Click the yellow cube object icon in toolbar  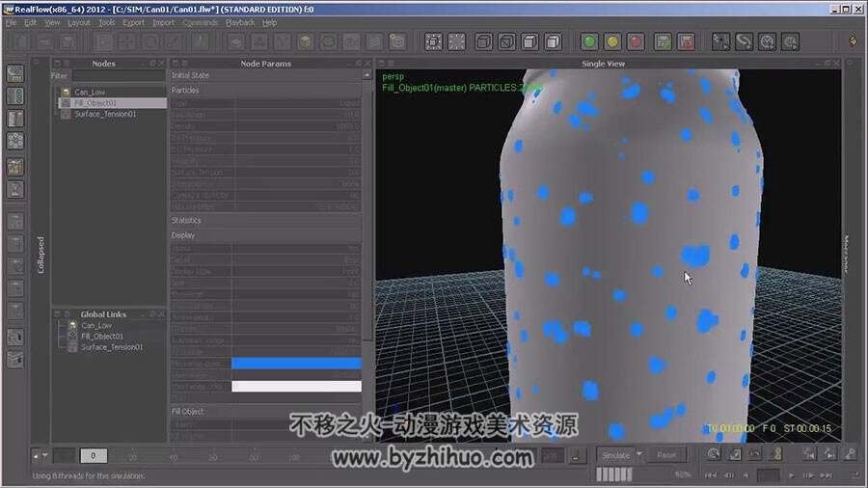[305, 41]
